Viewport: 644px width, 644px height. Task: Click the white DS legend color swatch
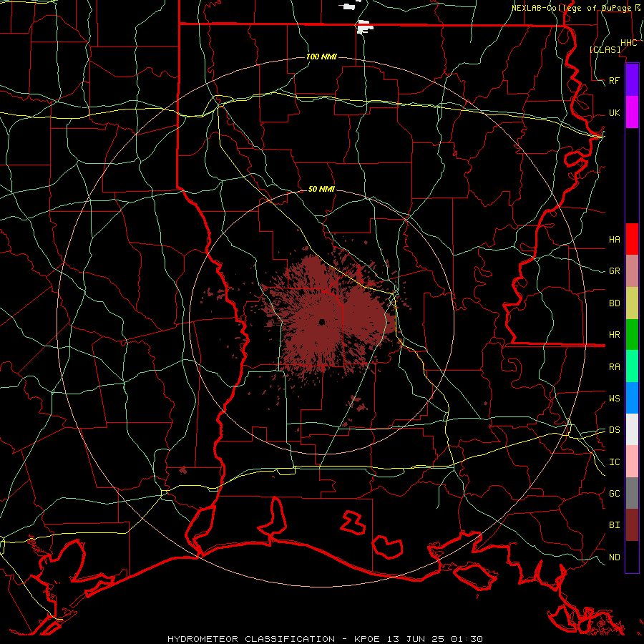click(632, 429)
